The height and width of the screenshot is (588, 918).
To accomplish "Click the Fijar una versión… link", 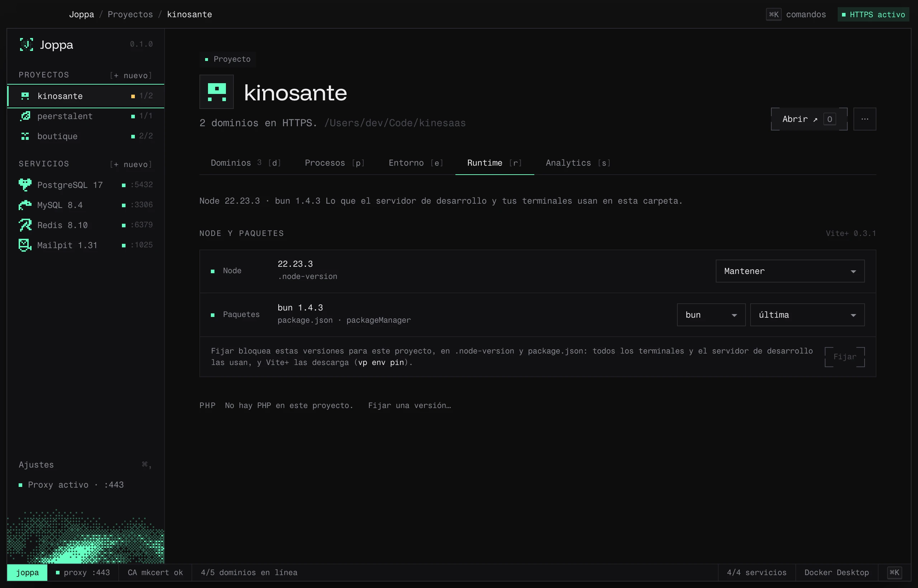I will point(410,406).
